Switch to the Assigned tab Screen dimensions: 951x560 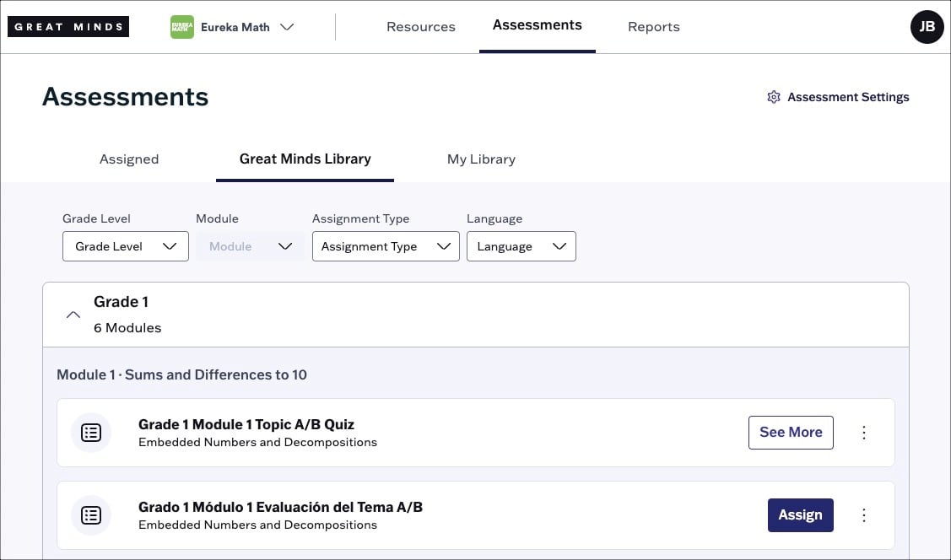click(x=129, y=159)
